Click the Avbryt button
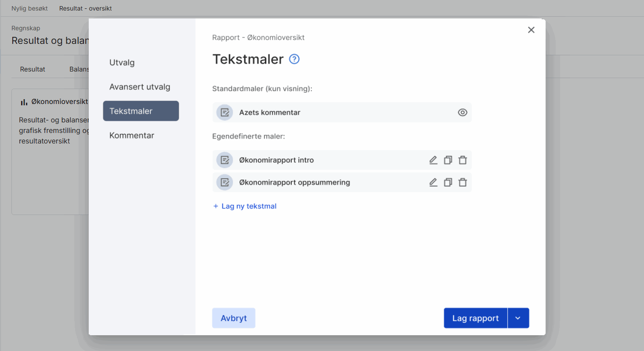Viewport: 644px width, 351px height. tap(234, 318)
